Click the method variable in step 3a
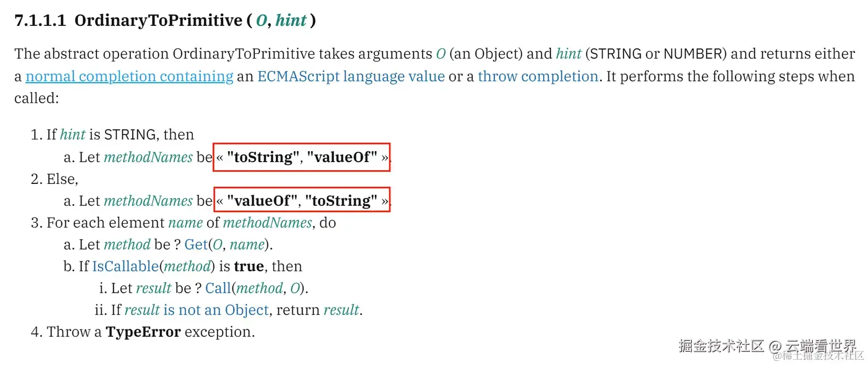868x365 pixels. tap(127, 244)
